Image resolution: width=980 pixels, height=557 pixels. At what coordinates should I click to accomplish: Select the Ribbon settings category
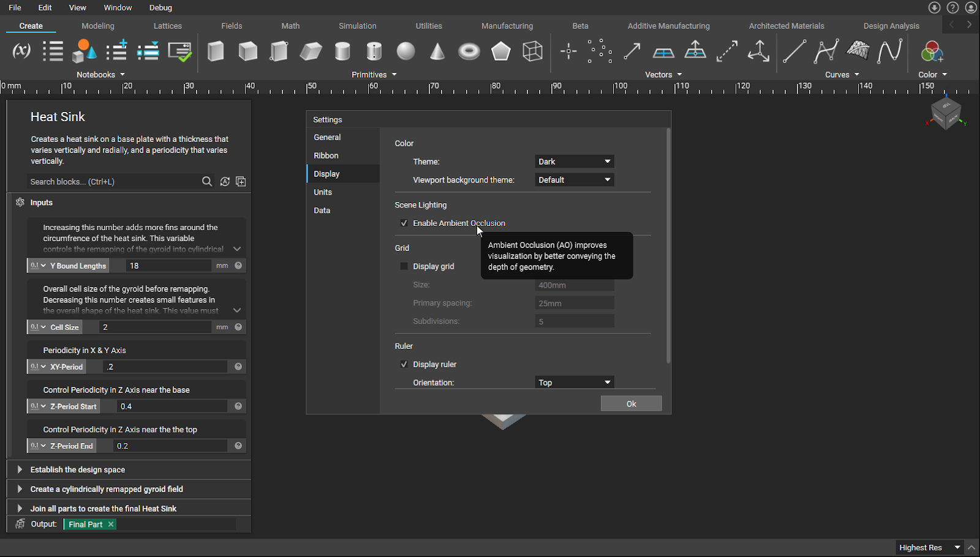pyautogui.click(x=343, y=155)
